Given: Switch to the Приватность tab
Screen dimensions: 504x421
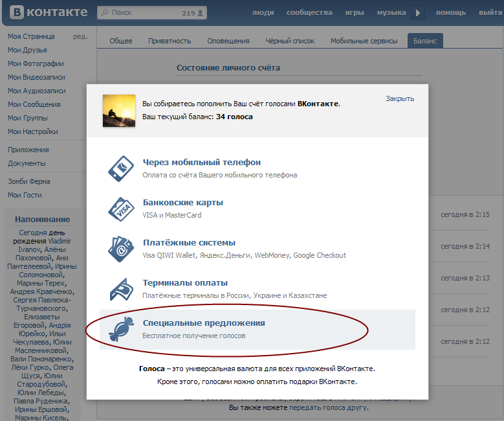Looking at the screenshot, I should point(170,41).
